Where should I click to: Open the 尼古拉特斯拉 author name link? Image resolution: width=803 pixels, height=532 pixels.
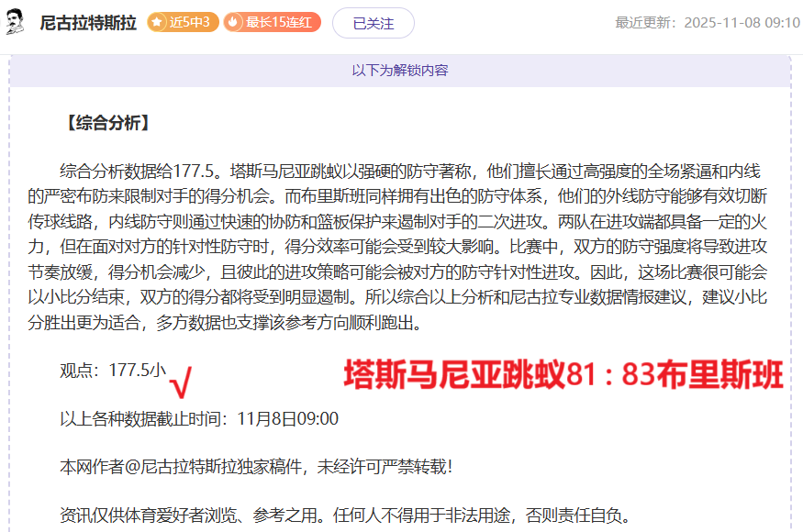click(x=88, y=23)
